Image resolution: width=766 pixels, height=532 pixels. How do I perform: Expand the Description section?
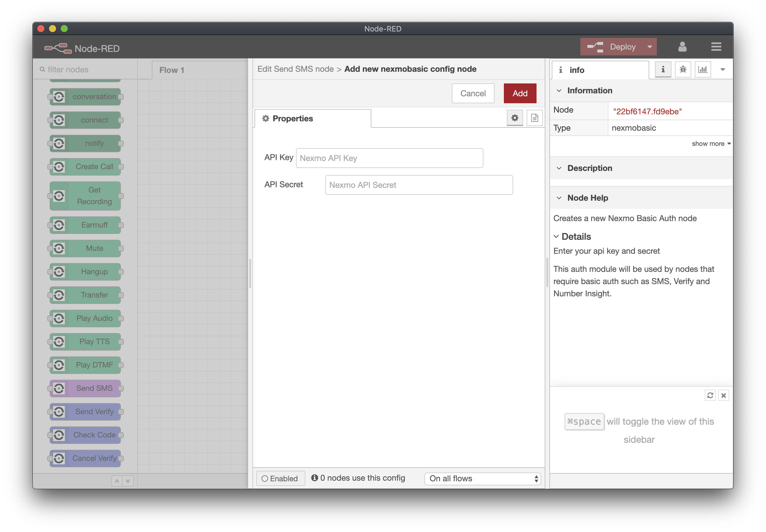(560, 168)
